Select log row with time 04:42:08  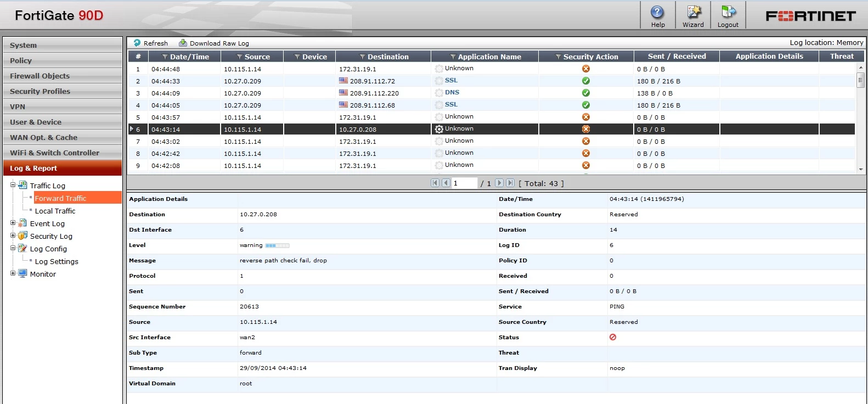[491, 165]
